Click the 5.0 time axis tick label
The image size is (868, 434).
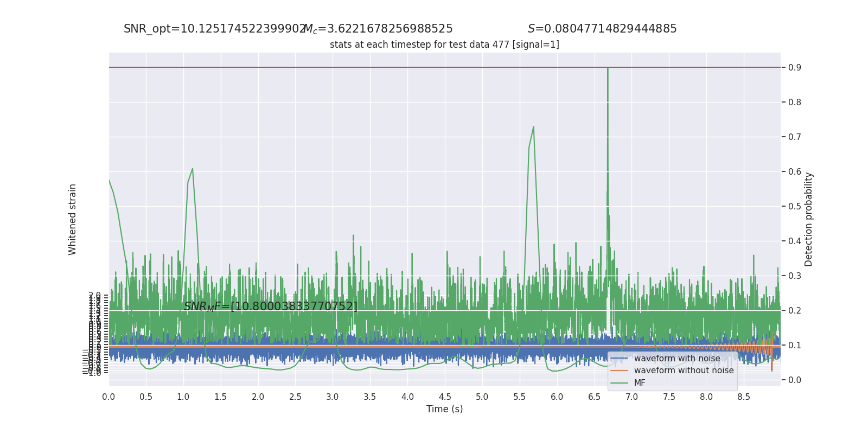[x=482, y=397]
